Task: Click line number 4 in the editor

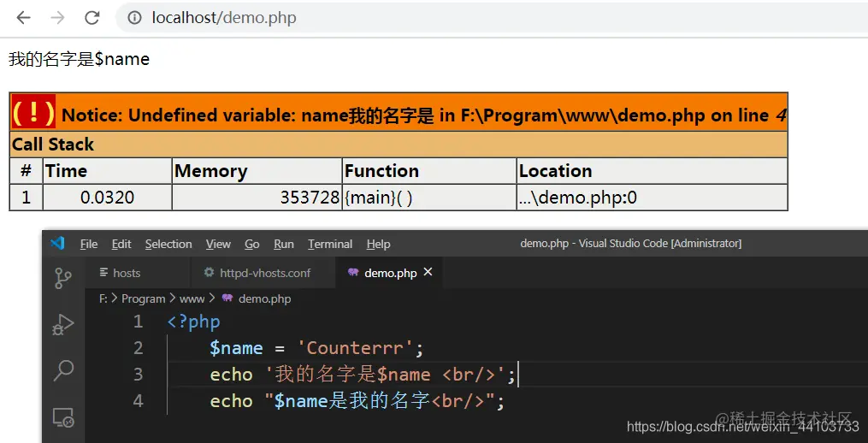Action: (139, 401)
